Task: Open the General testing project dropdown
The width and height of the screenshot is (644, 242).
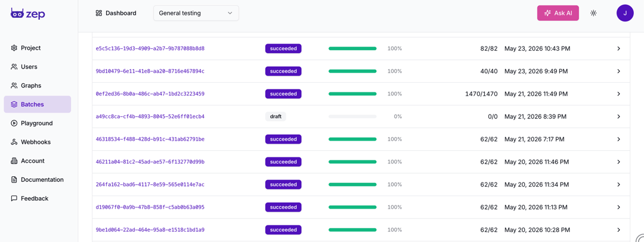Action: point(196,13)
